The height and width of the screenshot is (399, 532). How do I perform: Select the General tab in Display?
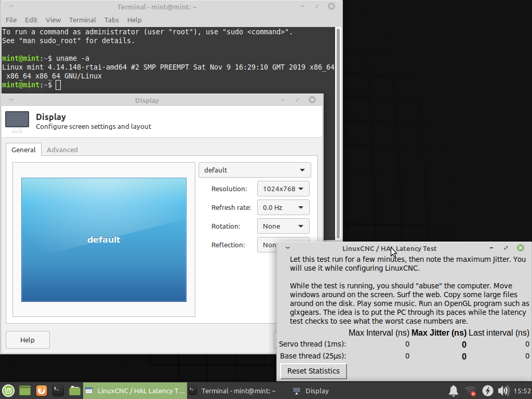[x=23, y=150]
